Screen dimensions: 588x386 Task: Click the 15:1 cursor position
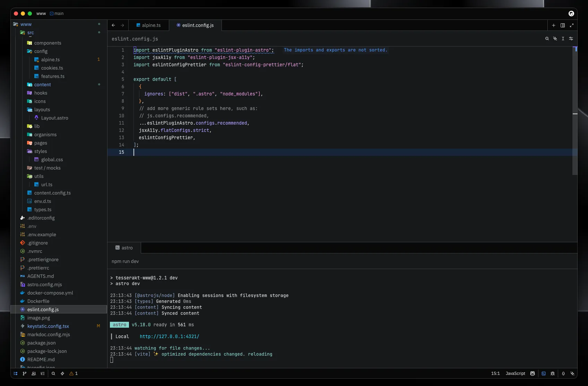[495, 374]
